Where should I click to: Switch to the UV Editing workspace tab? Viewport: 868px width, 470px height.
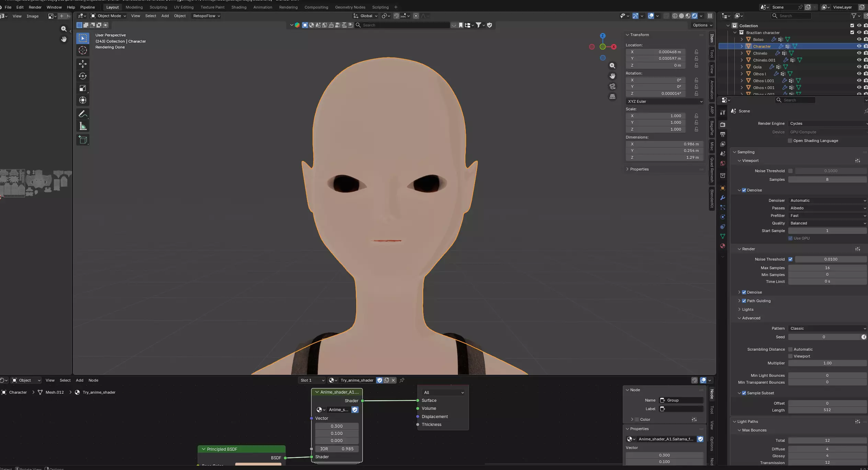(x=184, y=7)
